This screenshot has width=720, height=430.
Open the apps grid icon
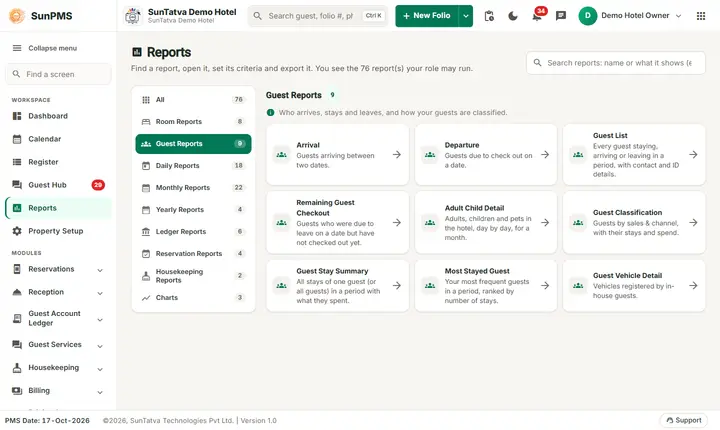coord(701,16)
